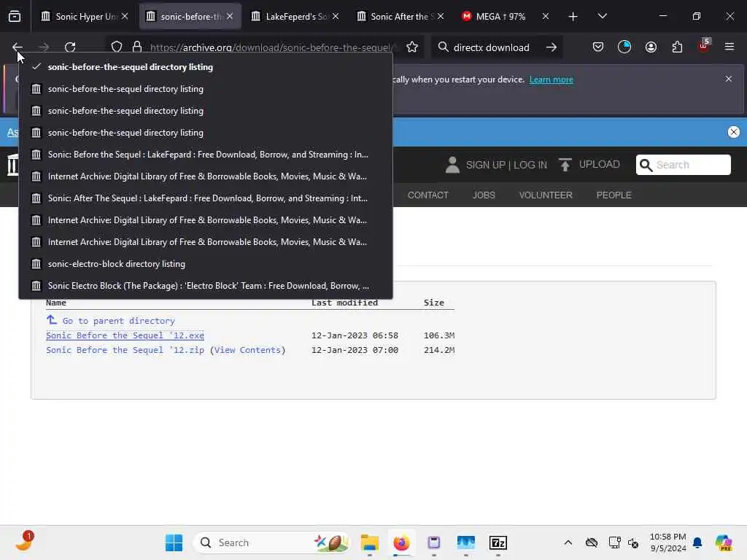Click the notification bell icon
Image resolution: width=747 pixels, height=560 pixels.
click(697, 542)
